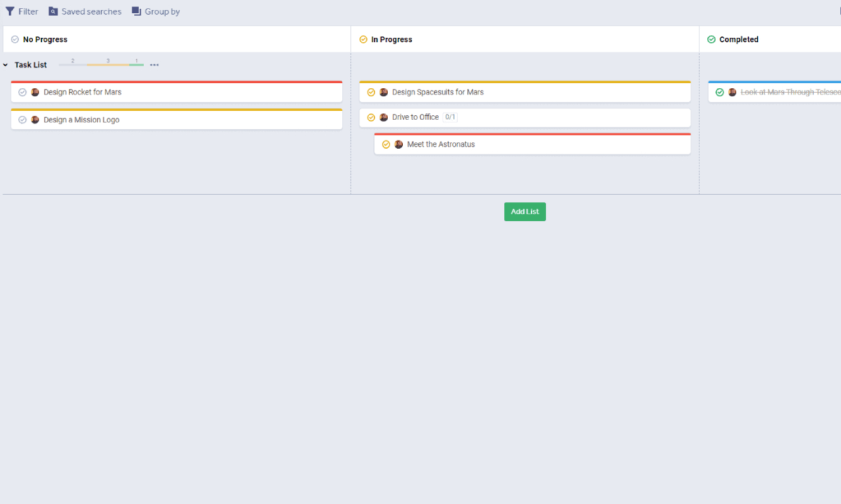Click assignee avatar on Design Rocket for Mars

click(x=35, y=92)
